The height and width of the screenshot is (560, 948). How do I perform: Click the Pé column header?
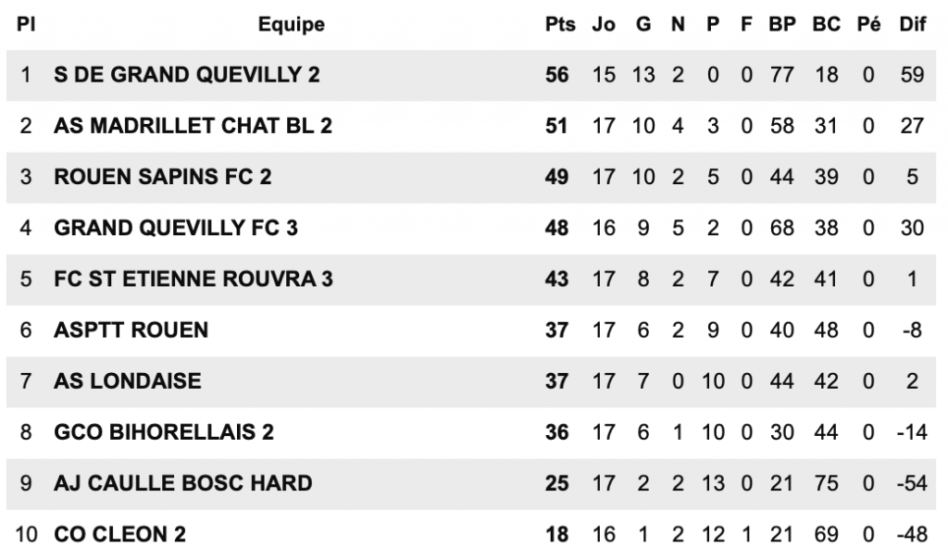click(x=868, y=24)
